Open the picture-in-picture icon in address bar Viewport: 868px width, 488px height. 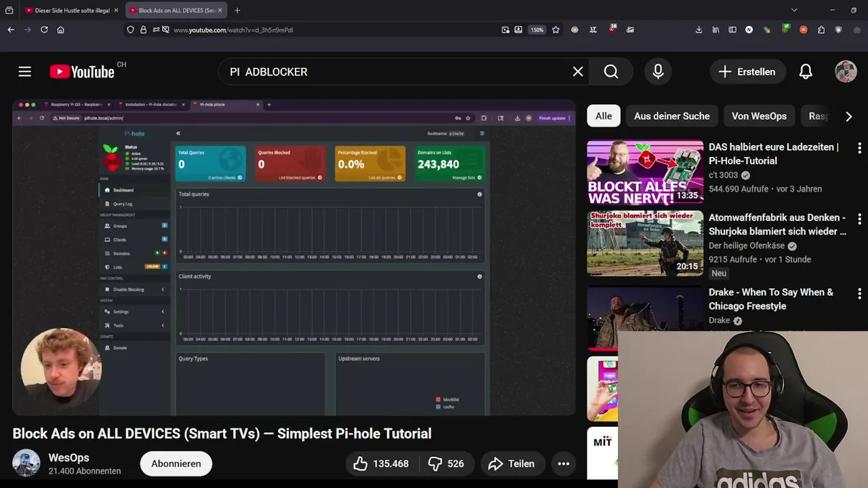point(505,30)
